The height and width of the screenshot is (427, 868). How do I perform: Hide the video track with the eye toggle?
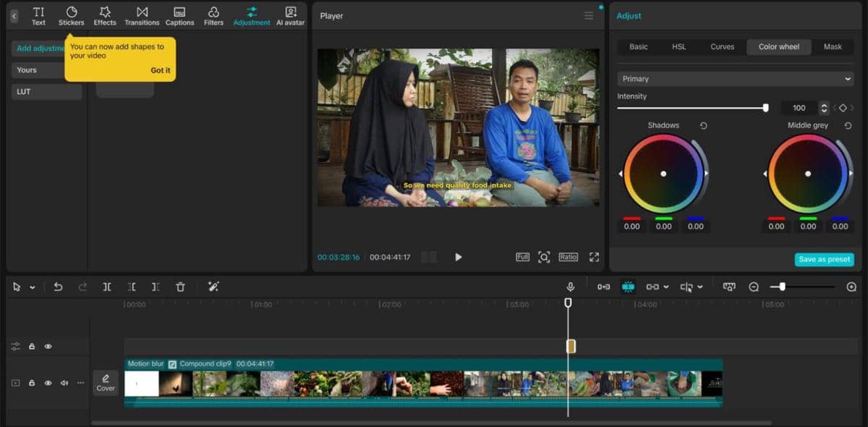click(x=48, y=383)
